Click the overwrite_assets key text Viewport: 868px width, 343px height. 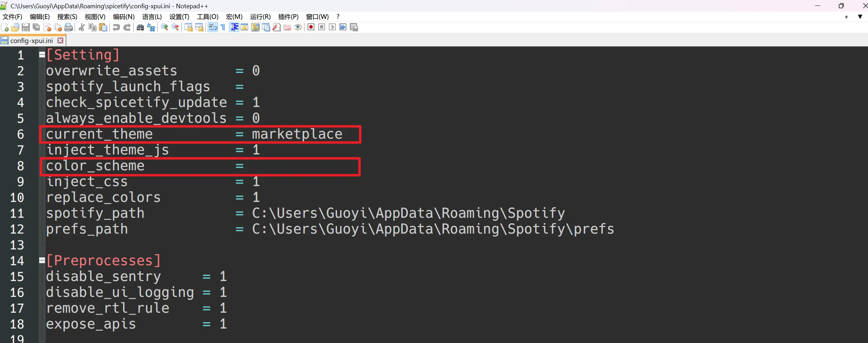click(112, 71)
